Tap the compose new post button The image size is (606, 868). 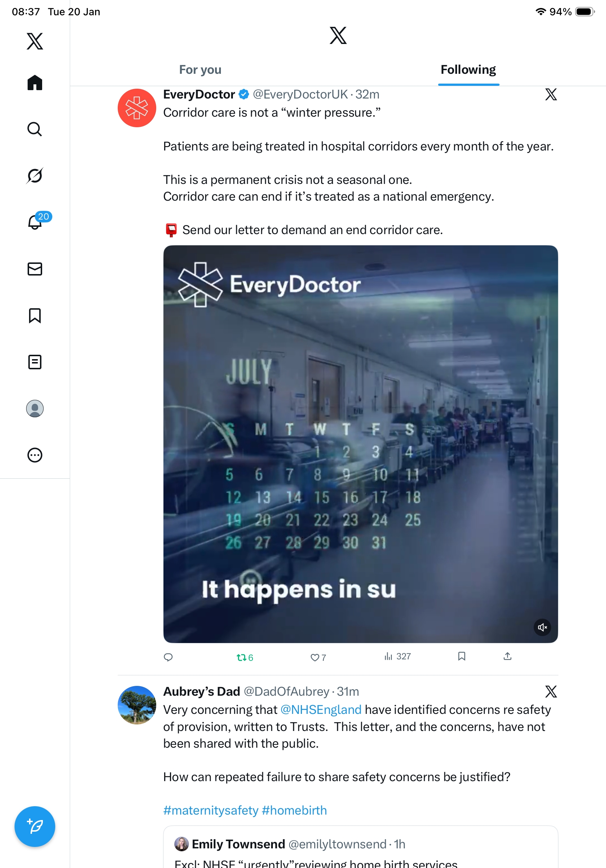(35, 827)
